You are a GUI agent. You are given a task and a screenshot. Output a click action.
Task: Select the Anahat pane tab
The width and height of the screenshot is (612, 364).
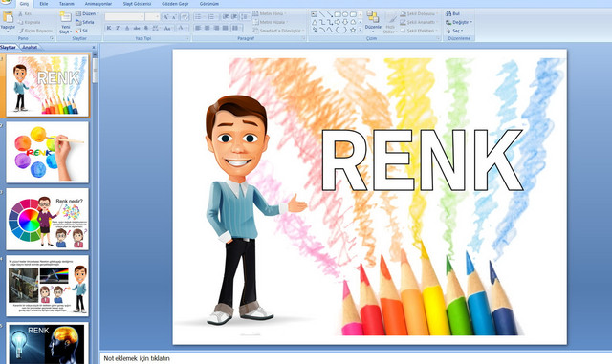(30, 47)
